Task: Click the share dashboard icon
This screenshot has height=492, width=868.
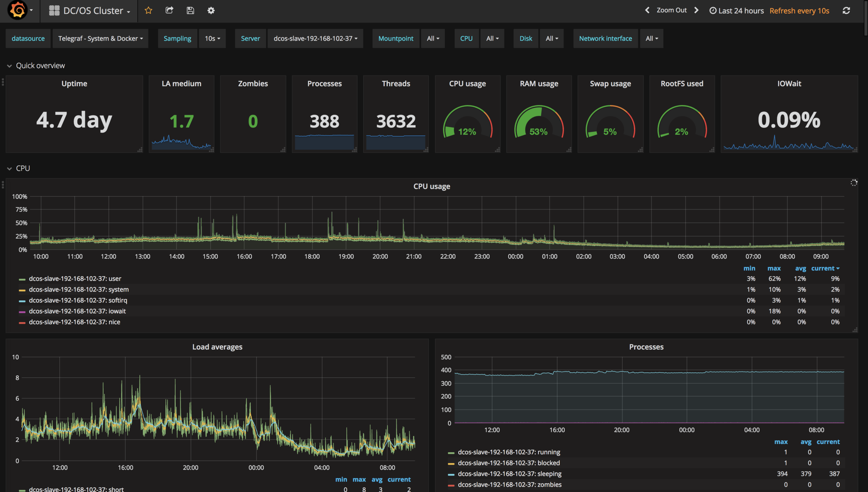Action: tap(169, 11)
